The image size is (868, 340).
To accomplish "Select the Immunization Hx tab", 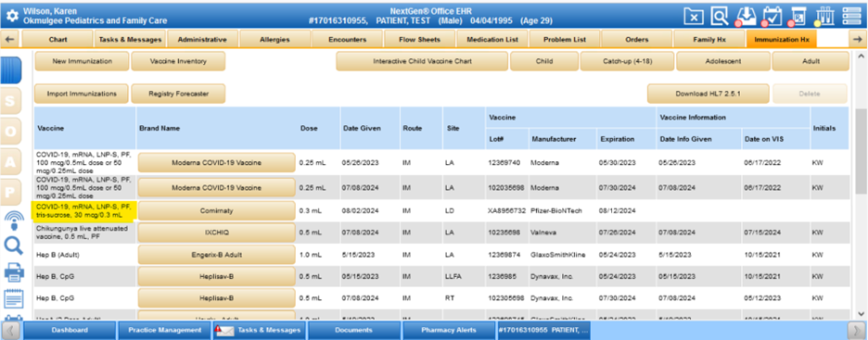I will coord(781,40).
